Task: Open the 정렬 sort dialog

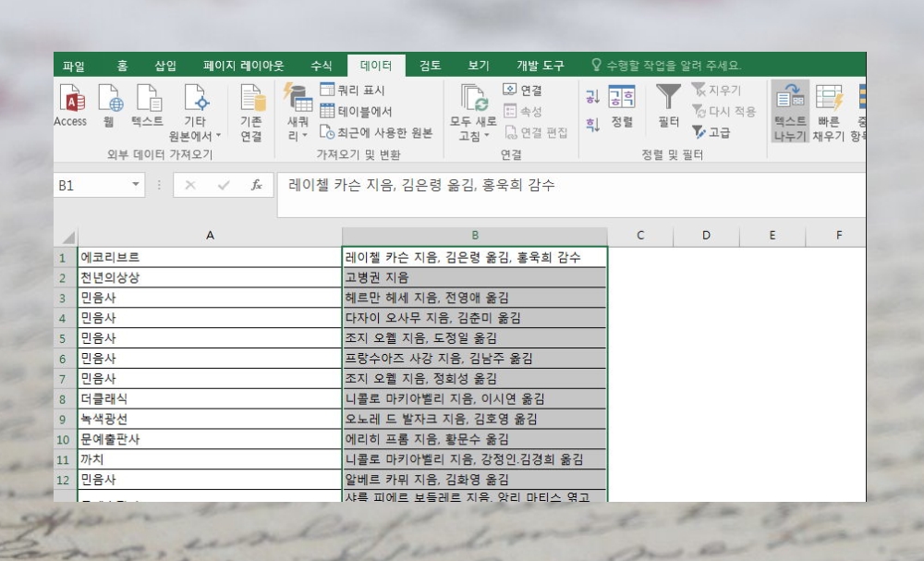Action: pos(622,106)
